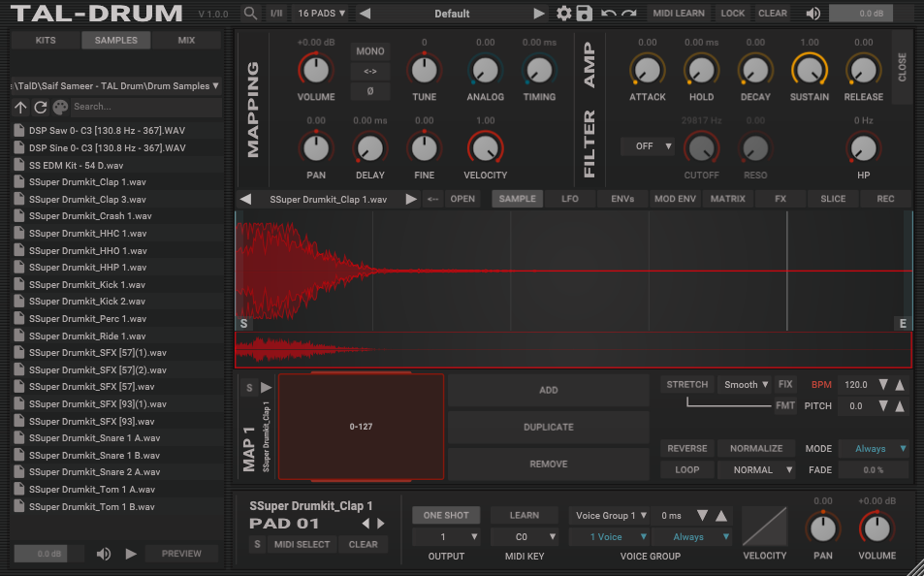
Task: Toggle the FMT formant button
Action: 785,405
